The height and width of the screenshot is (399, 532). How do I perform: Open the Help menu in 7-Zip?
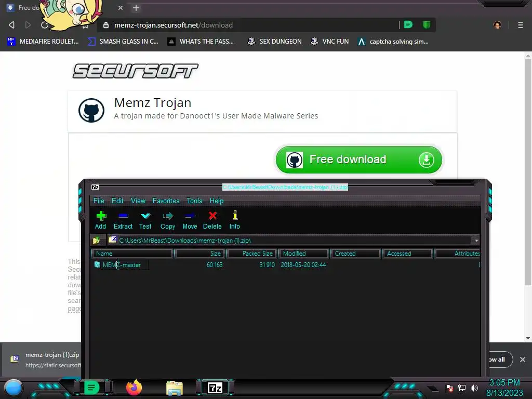[x=217, y=201]
